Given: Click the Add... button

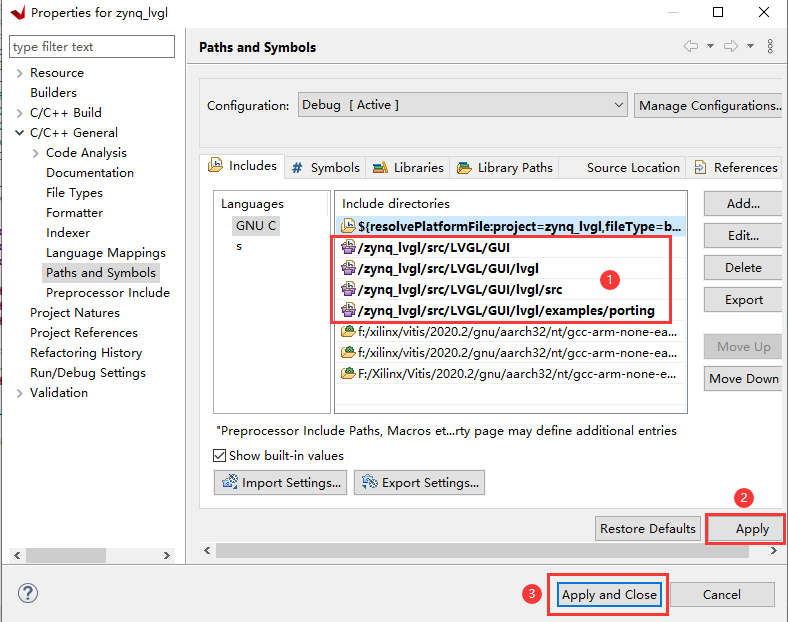Looking at the screenshot, I should point(743,203).
